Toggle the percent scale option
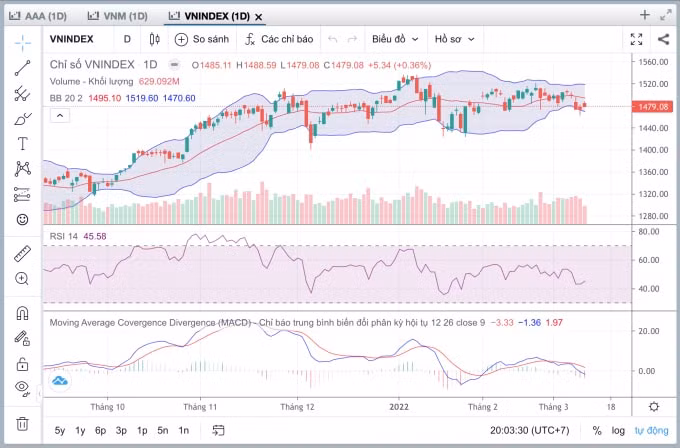Viewport: 680px width, 448px height. (597, 431)
